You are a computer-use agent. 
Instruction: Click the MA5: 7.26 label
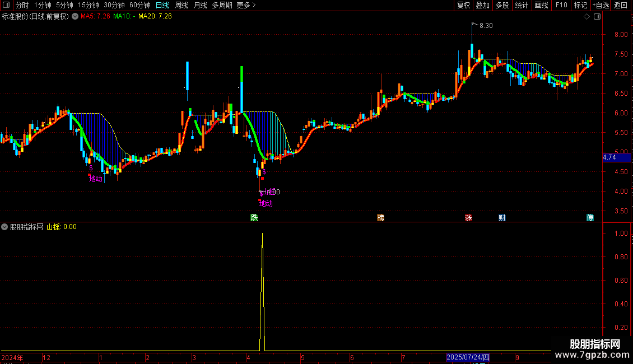click(x=95, y=16)
